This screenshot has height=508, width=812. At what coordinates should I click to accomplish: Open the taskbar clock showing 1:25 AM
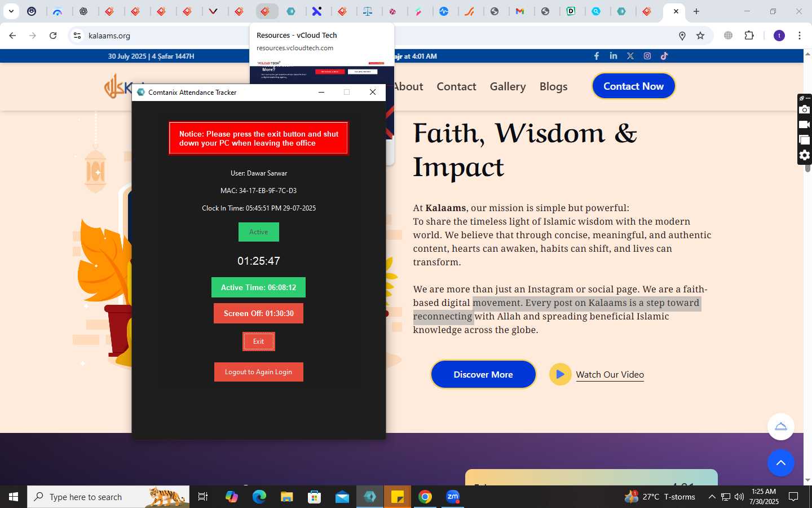click(x=764, y=497)
